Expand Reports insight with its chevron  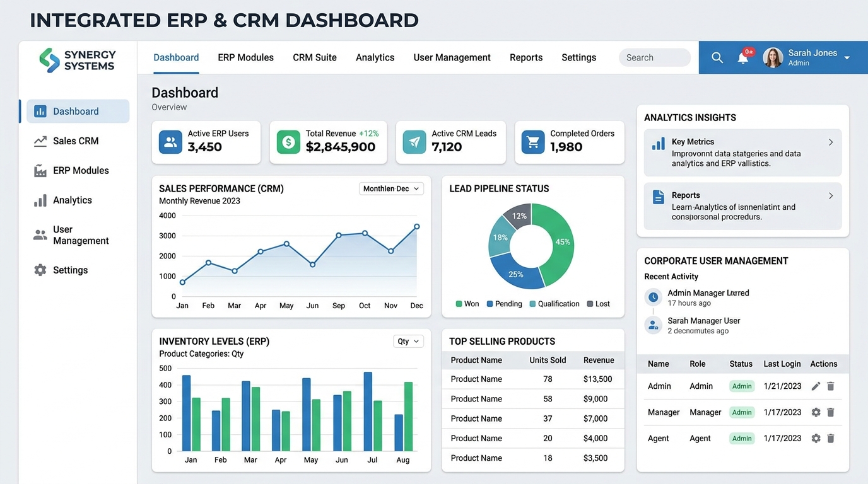[831, 196]
